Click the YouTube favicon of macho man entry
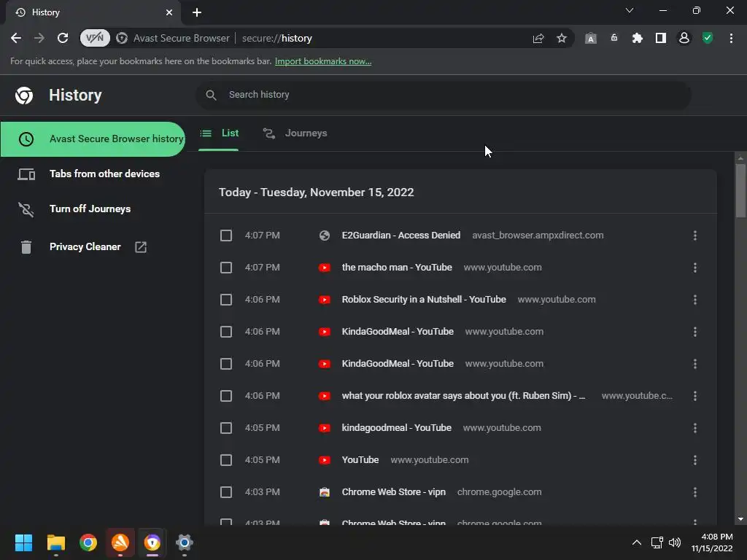Image resolution: width=747 pixels, height=560 pixels. tap(325, 268)
